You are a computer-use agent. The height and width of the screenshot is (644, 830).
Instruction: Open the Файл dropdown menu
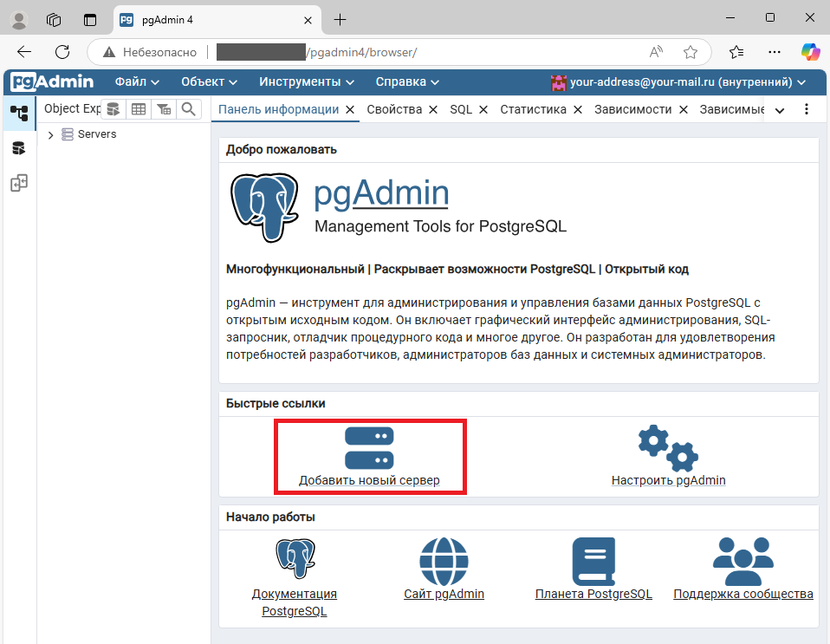[137, 81]
